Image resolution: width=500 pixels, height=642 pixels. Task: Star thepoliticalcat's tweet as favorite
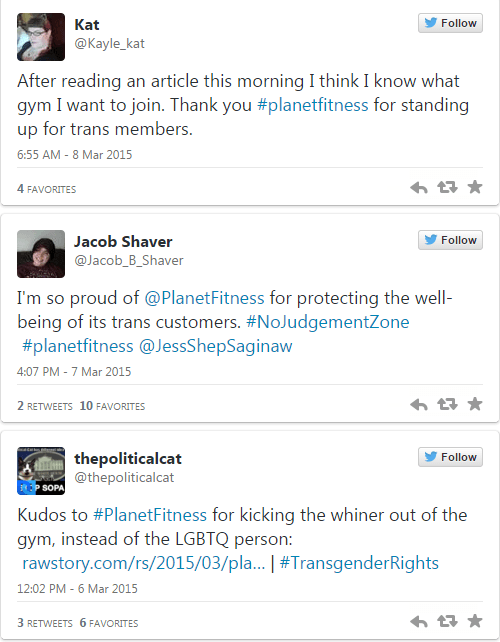pos(475,621)
